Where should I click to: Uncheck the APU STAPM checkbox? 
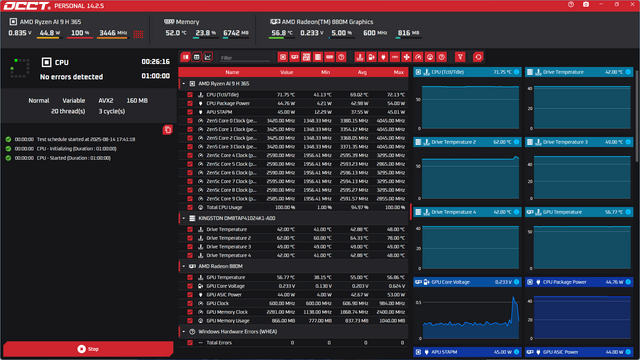click(x=190, y=112)
